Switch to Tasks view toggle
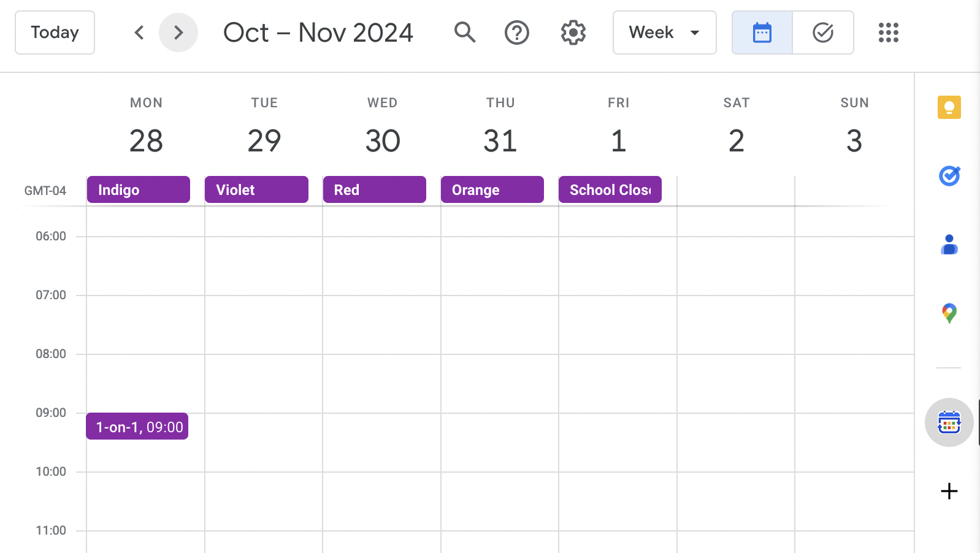 pyautogui.click(x=823, y=32)
